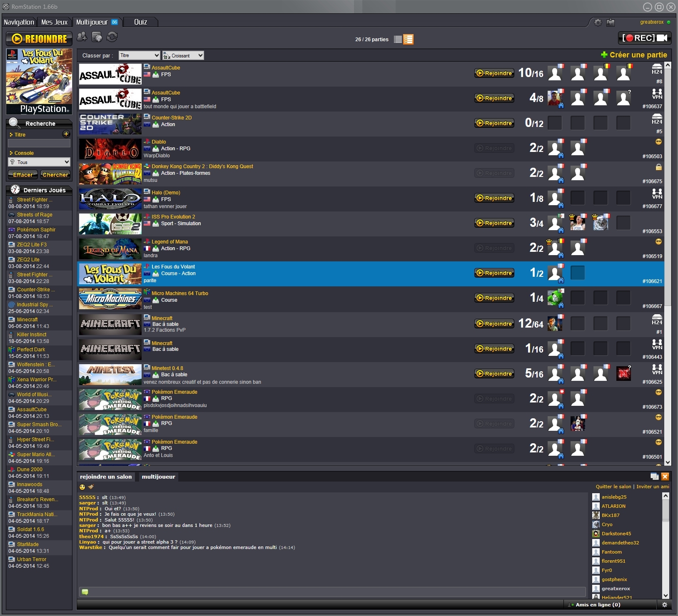Image resolution: width=678 pixels, height=616 pixels.
Task: Open the profile ID card icon
Action: pyautogui.click(x=611, y=22)
